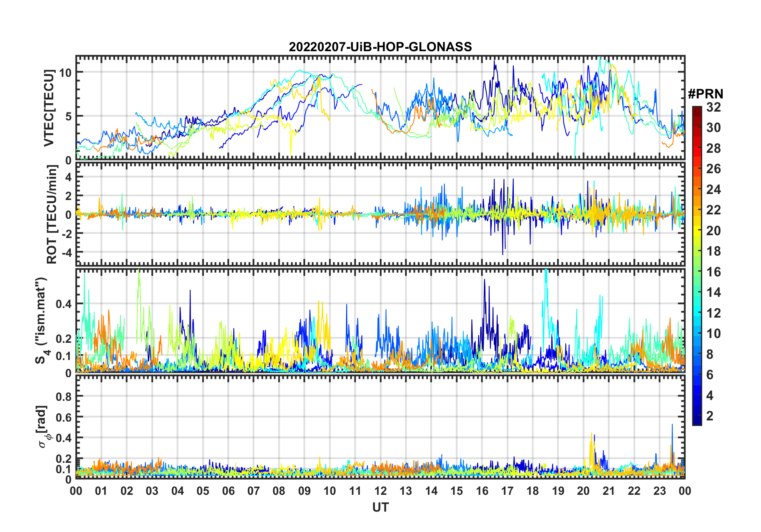
Task: Click the ROT [TECU/min] axis label
Action: pos(52,214)
